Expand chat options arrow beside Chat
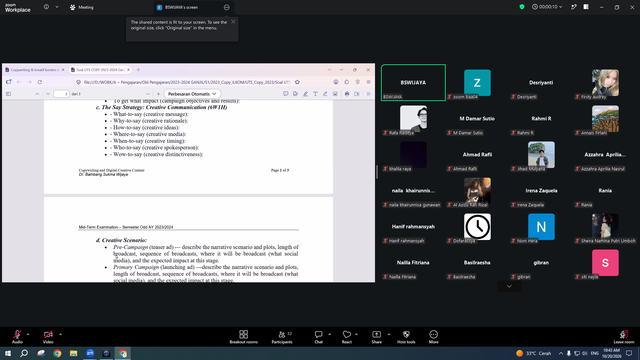This screenshot has width=640, height=360. (x=329, y=334)
